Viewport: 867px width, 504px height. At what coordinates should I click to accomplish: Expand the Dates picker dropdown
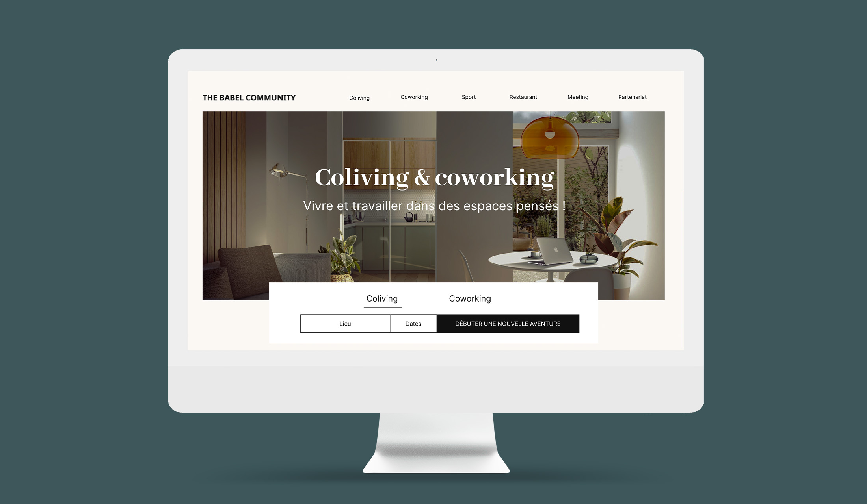click(x=413, y=323)
